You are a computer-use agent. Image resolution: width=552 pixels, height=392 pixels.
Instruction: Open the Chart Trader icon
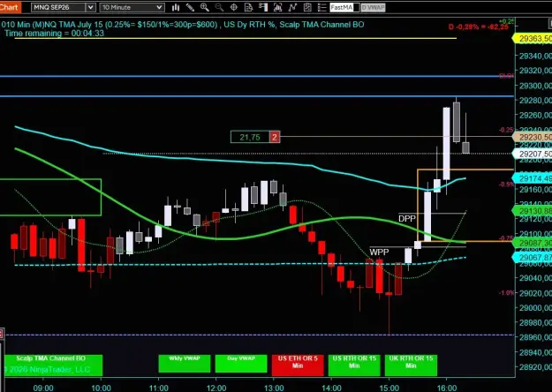[263, 7]
